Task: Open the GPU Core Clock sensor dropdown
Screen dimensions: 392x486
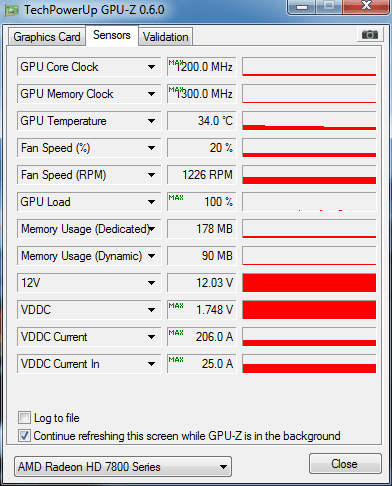Action: 151,67
